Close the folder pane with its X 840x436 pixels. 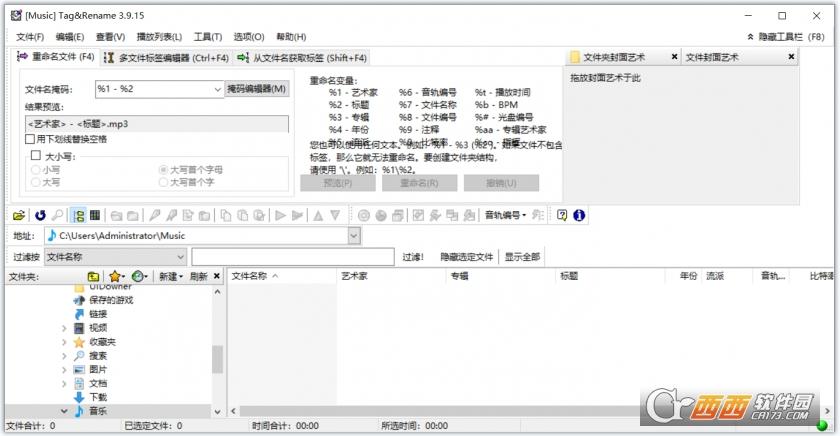tap(216, 276)
